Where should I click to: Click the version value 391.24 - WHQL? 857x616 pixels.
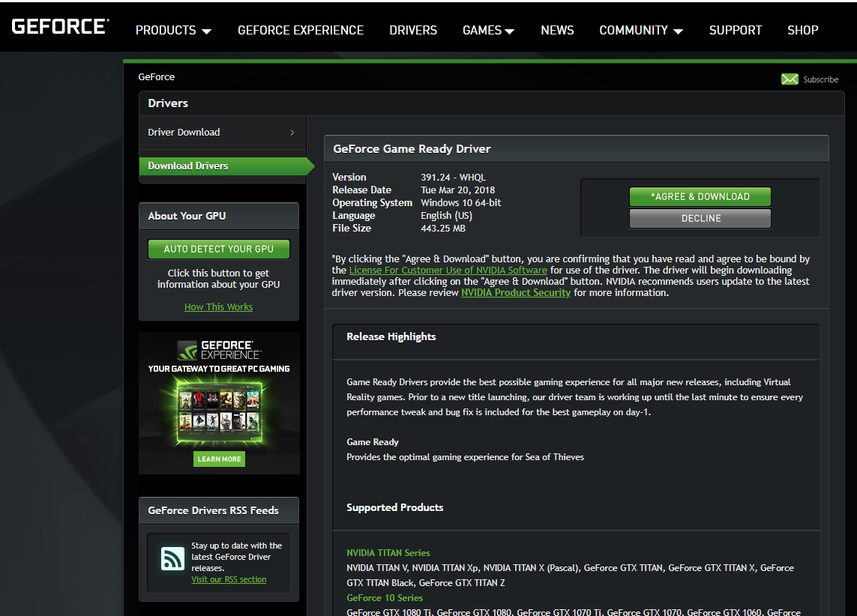[x=453, y=178]
